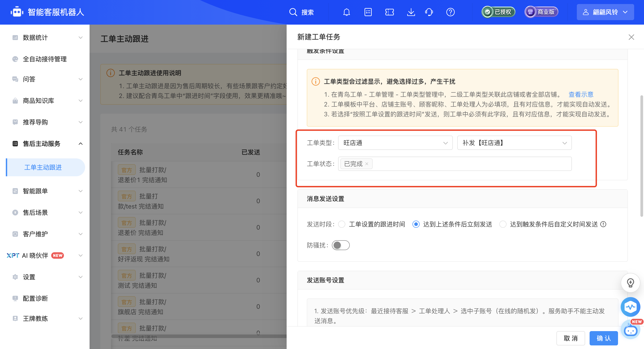Click the task table horizontal scrollbar
Screen dimensions: 644x349
tap(199, 336)
